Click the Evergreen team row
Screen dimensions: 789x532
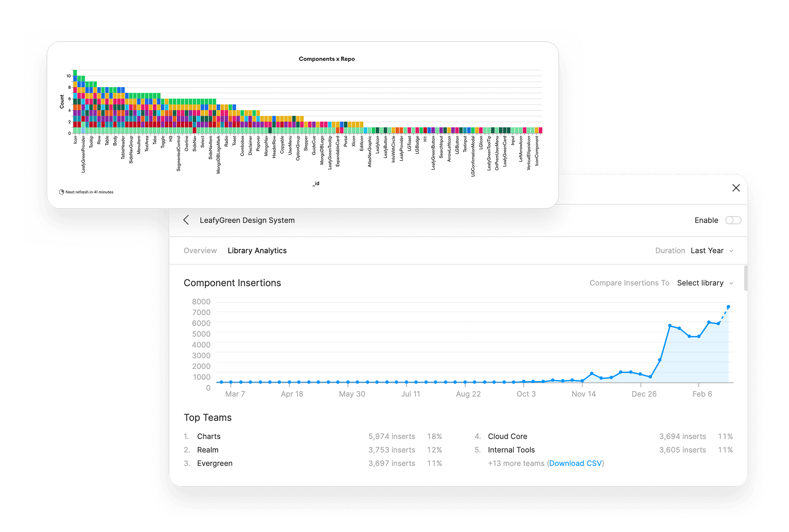215,463
